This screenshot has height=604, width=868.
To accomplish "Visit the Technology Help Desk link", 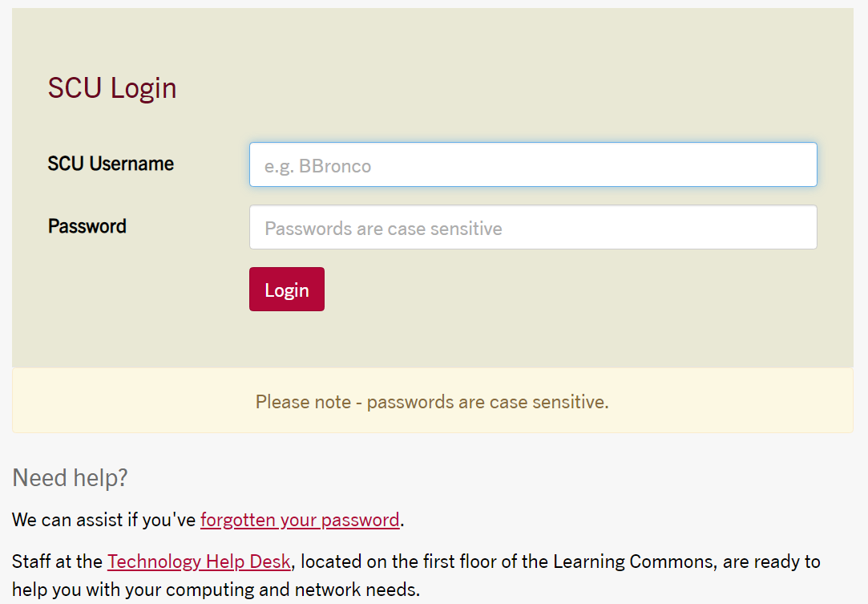I will tap(199, 561).
